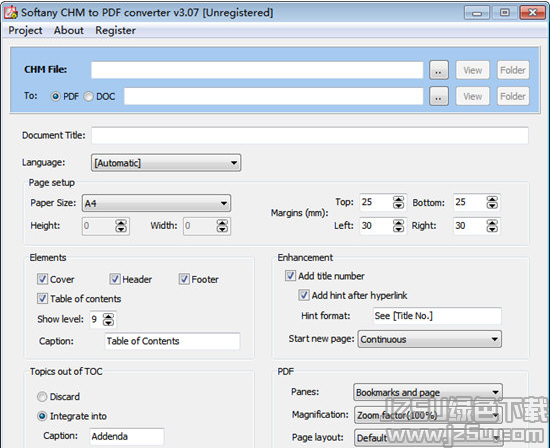The width and height of the screenshot is (550, 448).
Task: Click the View button in To row
Action: click(x=472, y=96)
